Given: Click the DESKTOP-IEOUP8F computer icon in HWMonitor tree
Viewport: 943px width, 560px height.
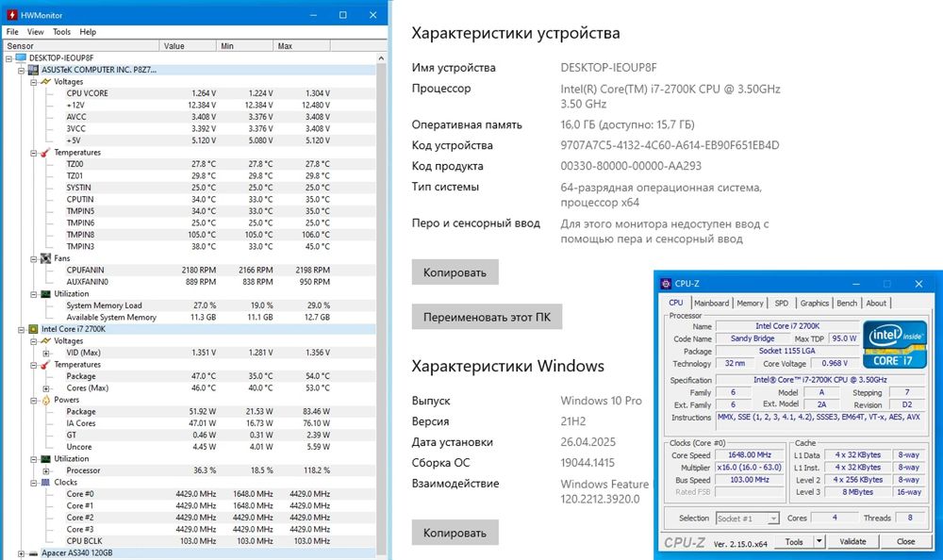Looking at the screenshot, I should [21, 58].
